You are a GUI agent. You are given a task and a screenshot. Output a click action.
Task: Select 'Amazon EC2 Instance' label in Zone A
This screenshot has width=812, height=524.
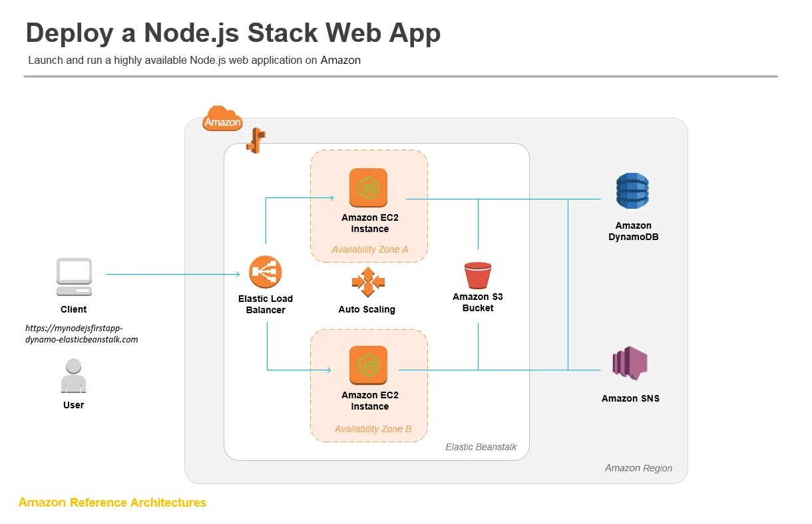click(x=370, y=223)
